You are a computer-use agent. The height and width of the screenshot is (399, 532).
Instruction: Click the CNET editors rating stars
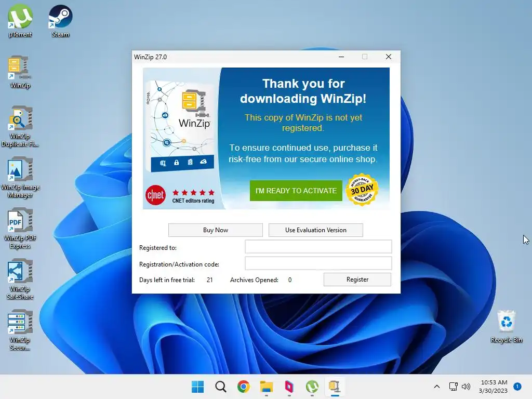(193, 192)
